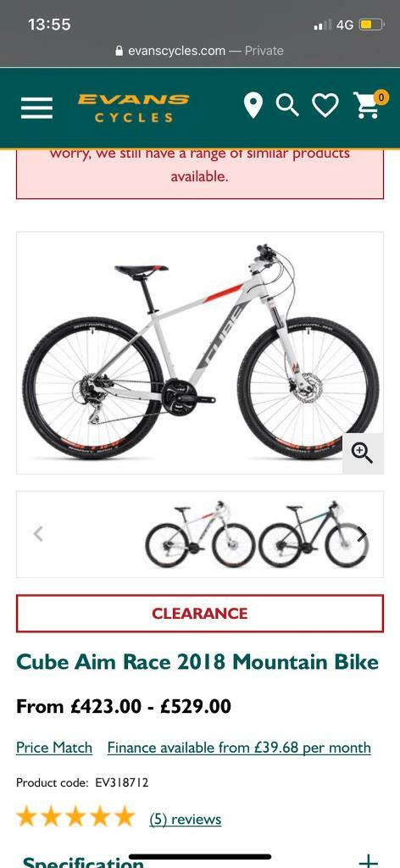Select the dark bike thumbnail
This screenshot has width=400, height=868.
pos(314,534)
